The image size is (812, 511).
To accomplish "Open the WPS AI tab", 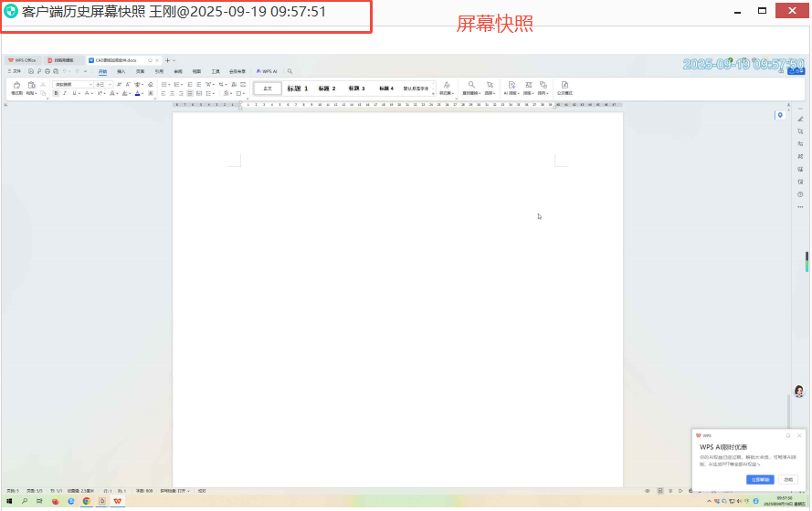I will coord(267,71).
